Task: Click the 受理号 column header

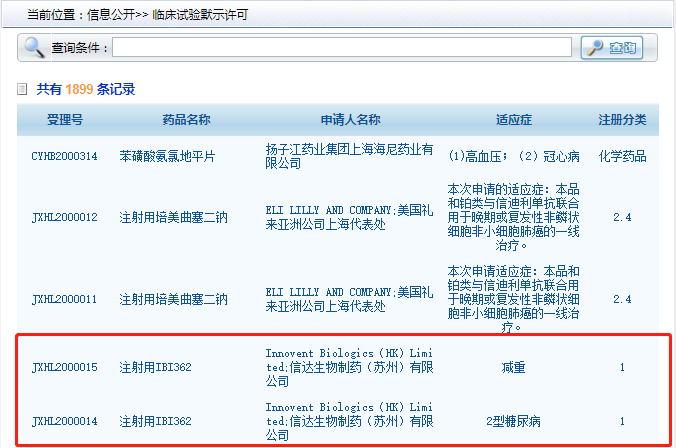Action: (65, 120)
